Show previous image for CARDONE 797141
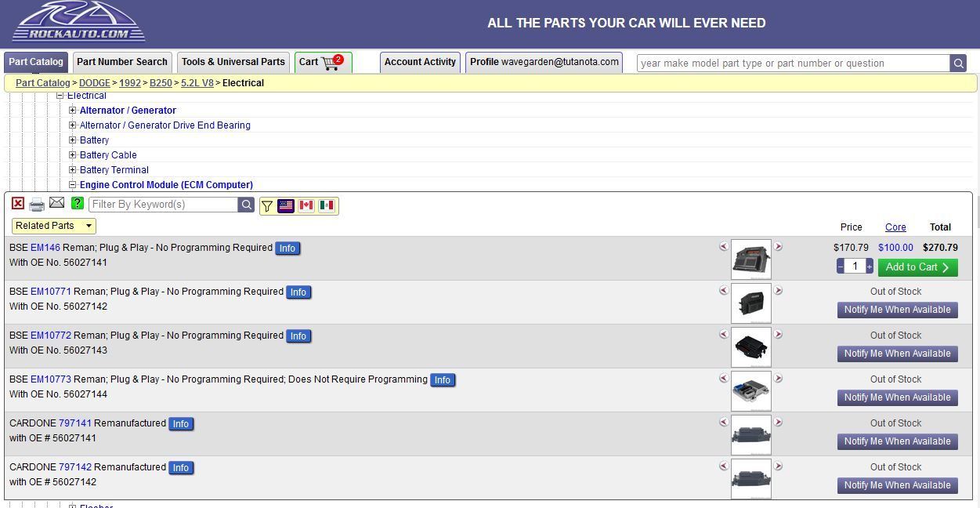Image resolution: width=980 pixels, height=508 pixels. pyautogui.click(x=723, y=423)
